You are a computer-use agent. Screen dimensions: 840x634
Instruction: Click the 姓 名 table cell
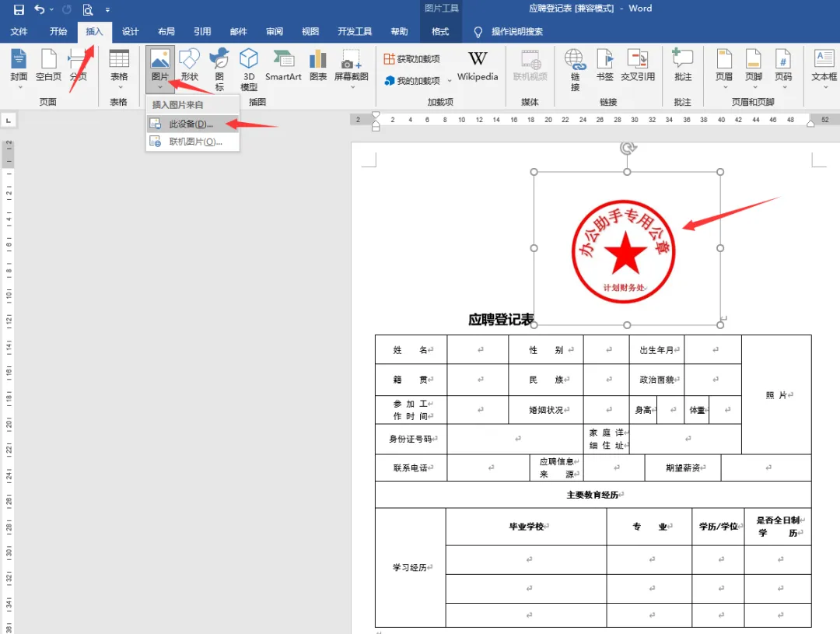(x=411, y=350)
